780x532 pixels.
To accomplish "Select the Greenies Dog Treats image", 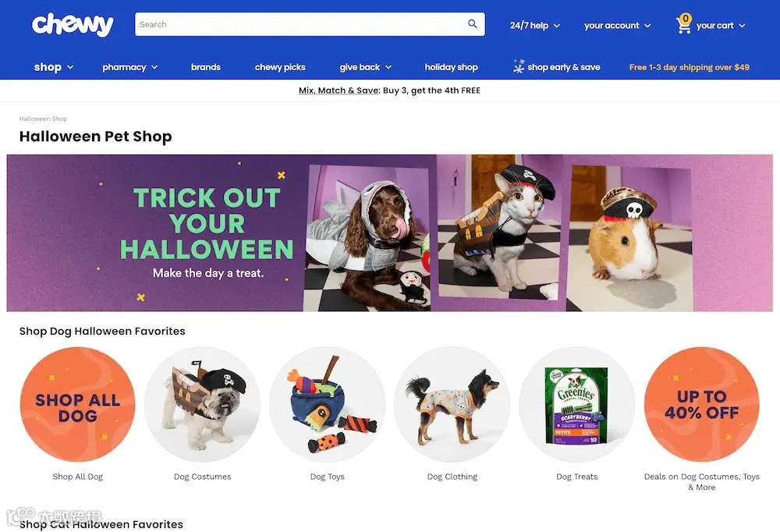I will point(577,404).
